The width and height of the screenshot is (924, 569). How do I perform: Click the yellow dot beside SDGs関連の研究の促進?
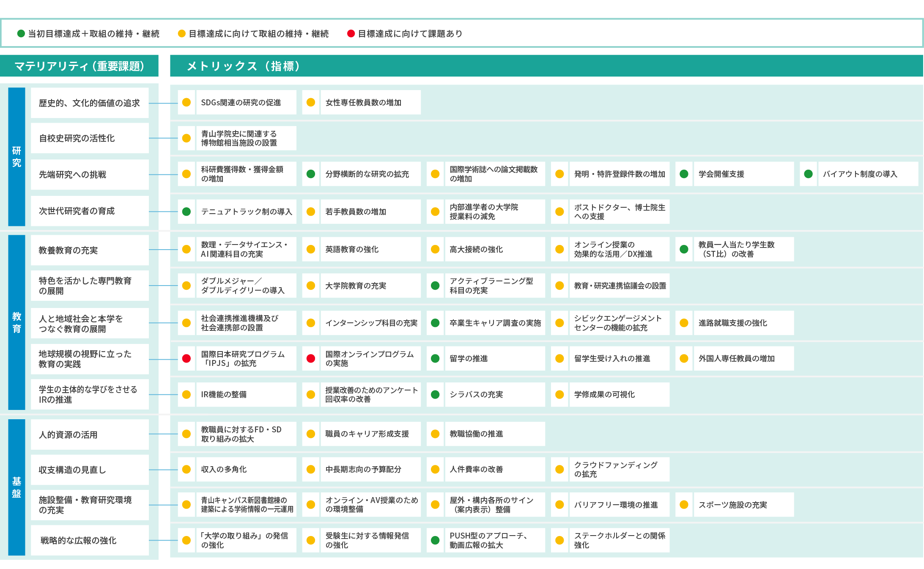click(x=186, y=102)
